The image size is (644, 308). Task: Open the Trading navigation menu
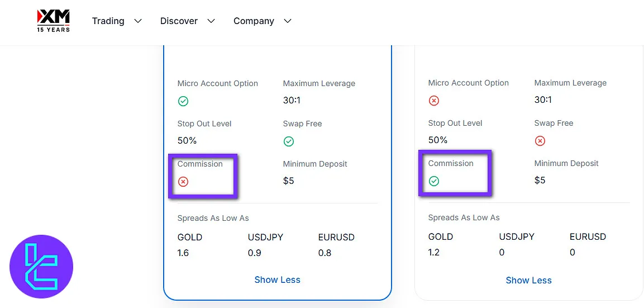pyautogui.click(x=108, y=21)
